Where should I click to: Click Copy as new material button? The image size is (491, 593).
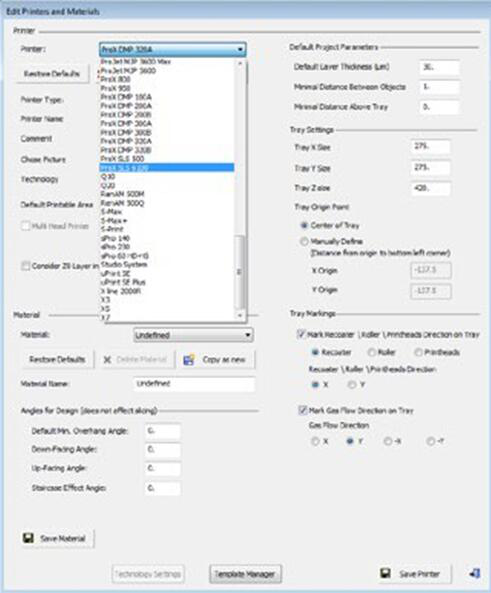218,359
